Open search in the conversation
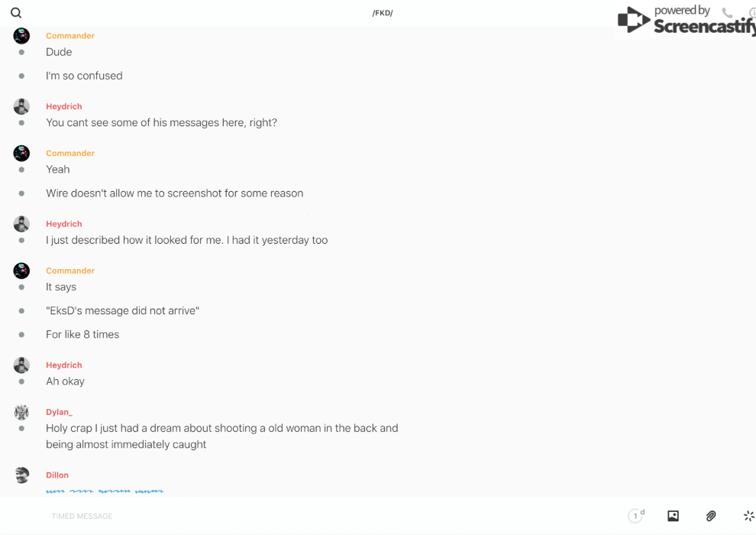The height and width of the screenshot is (535, 756). (16, 13)
